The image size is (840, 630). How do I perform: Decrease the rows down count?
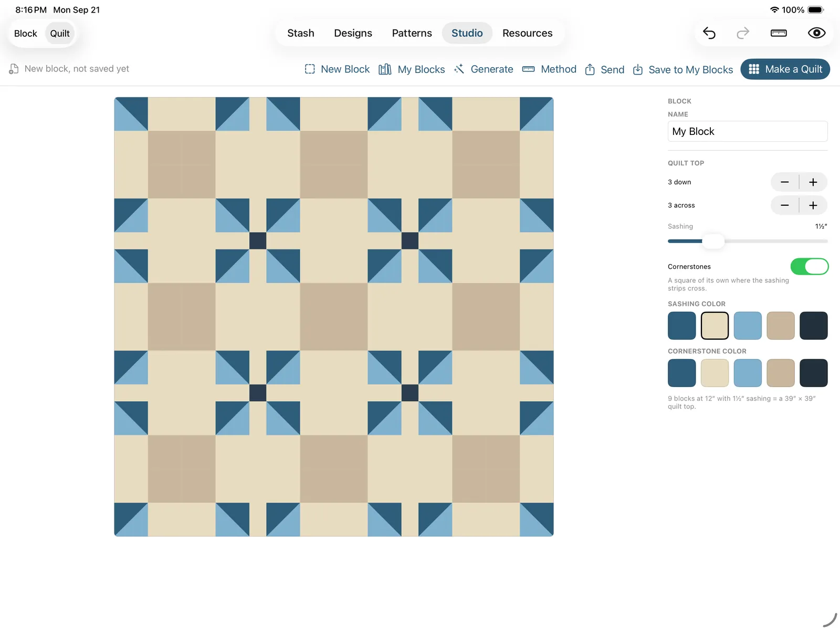(x=785, y=182)
